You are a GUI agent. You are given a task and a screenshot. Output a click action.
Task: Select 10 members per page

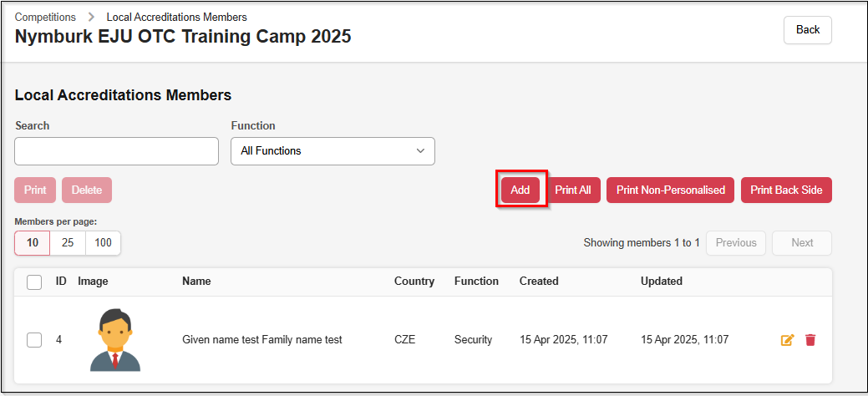pyautogui.click(x=33, y=243)
